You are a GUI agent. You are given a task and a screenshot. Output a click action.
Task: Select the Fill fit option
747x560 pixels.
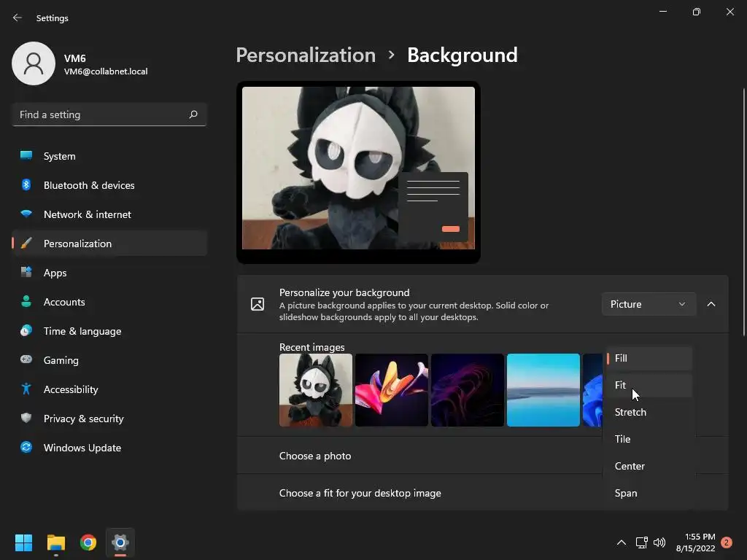click(x=649, y=358)
